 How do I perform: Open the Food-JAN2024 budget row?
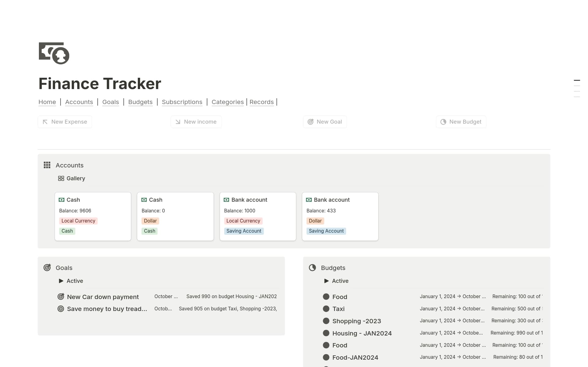[432, 357]
